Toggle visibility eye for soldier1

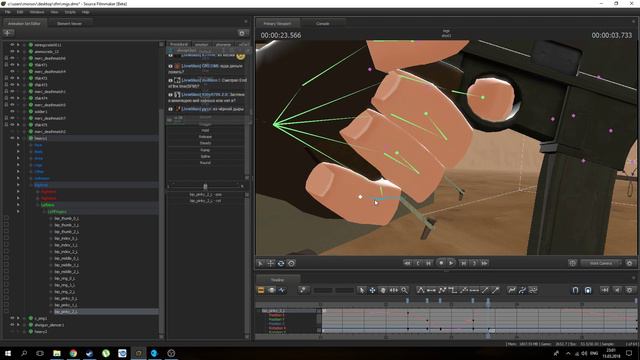12,111
